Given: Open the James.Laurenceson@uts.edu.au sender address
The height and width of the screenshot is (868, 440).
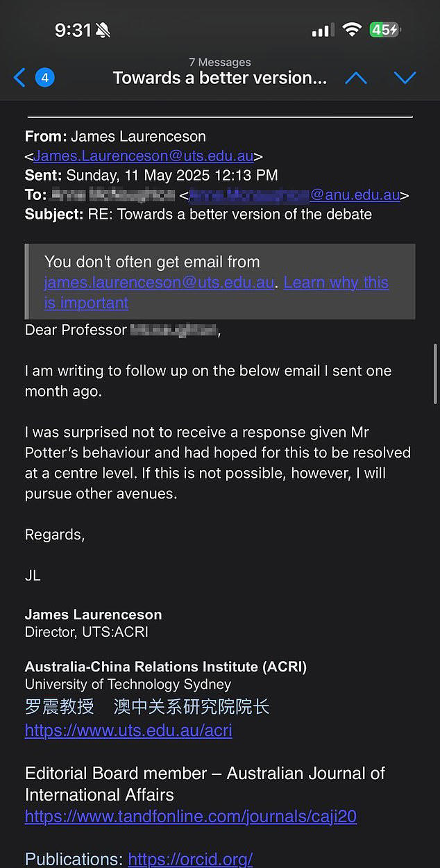Looking at the screenshot, I should click(144, 156).
